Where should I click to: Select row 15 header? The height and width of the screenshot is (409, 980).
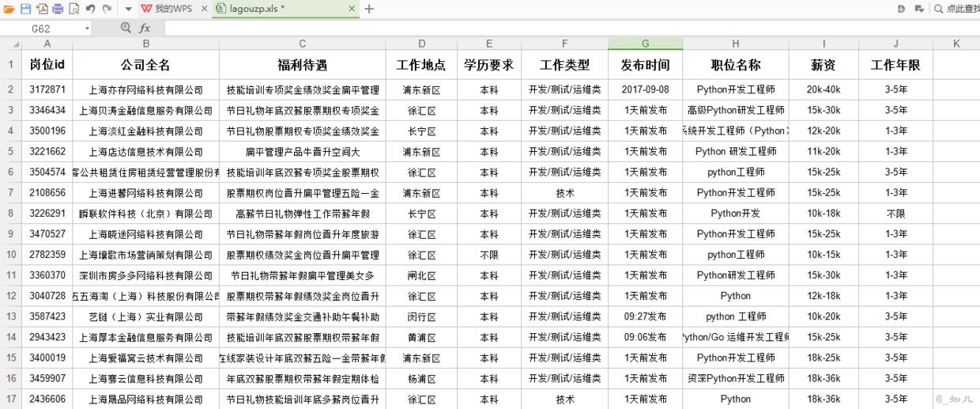[x=11, y=358]
